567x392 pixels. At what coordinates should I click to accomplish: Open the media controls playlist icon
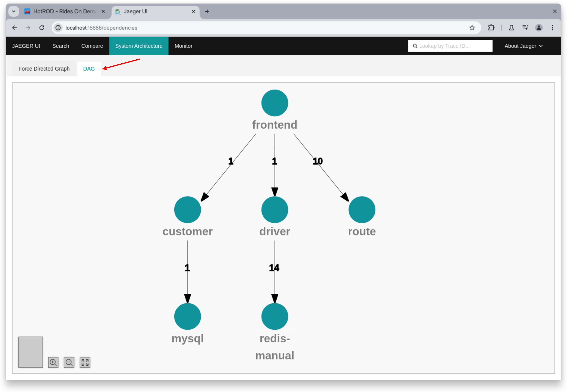(525, 28)
